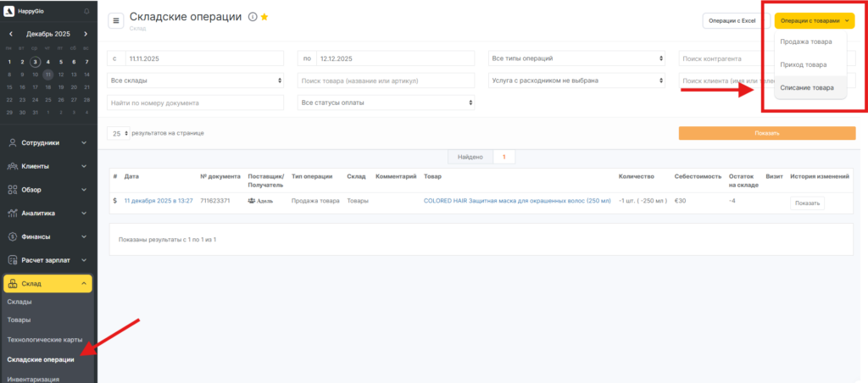The image size is (868, 383).
Task: Click the document number search field
Action: (196, 103)
